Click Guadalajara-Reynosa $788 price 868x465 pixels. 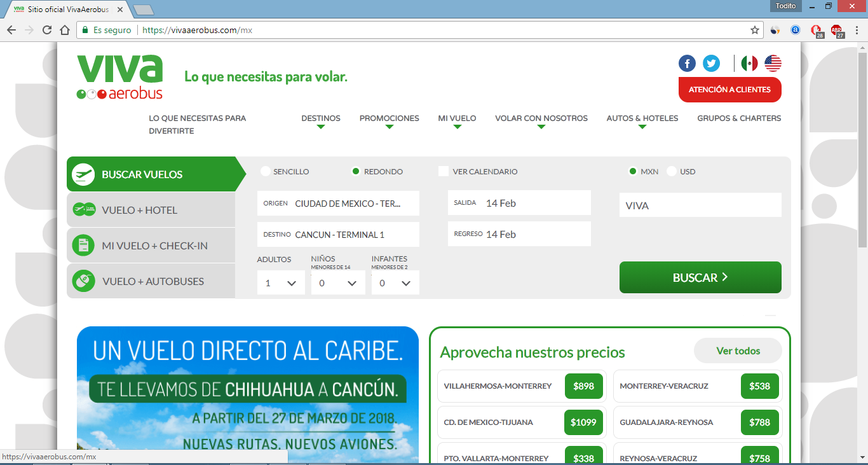[x=760, y=422]
